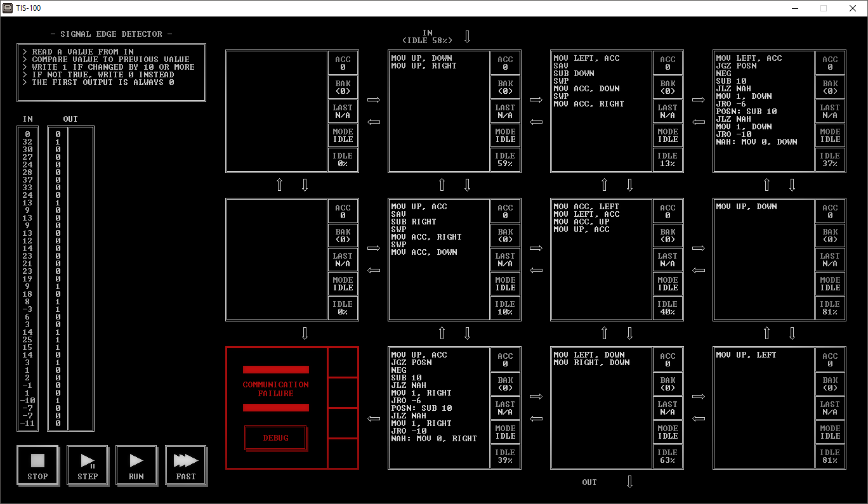
Task: Click the 'MOV UP, LEFT' node editor
Action: click(764, 408)
